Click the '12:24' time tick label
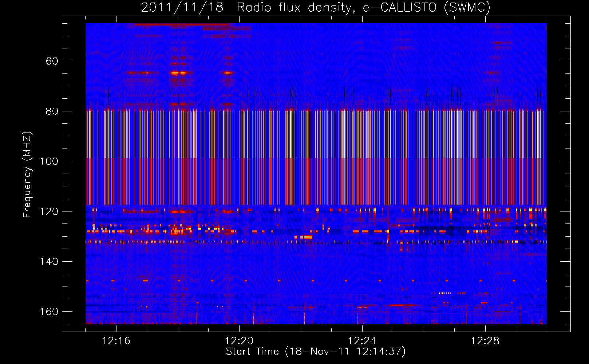Screen dimensions: 589x364 tap(362, 341)
